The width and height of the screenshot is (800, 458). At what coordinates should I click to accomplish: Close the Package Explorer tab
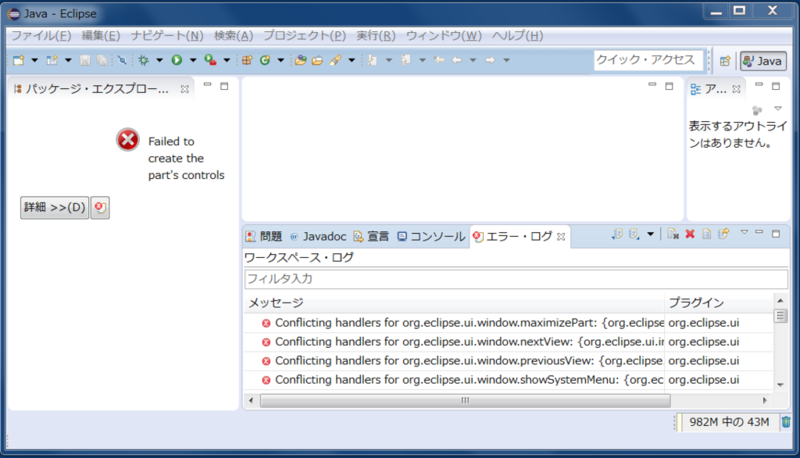pos(185,89)
